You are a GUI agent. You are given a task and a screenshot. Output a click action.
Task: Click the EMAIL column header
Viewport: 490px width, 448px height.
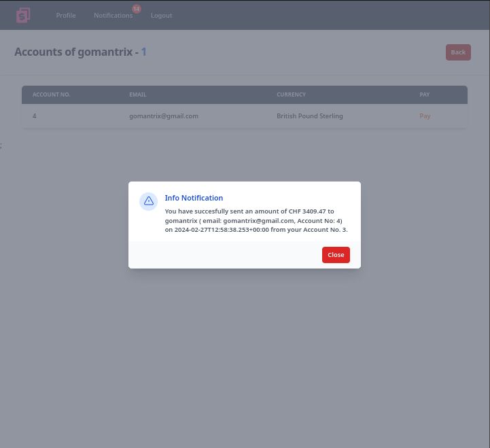coord(138,94)
